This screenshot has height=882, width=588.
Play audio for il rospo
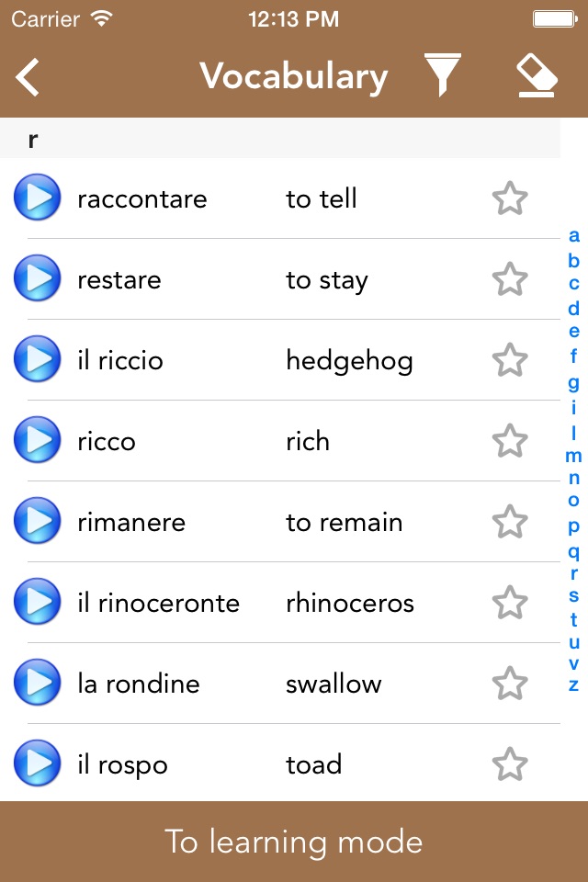(x=38, y=764)
